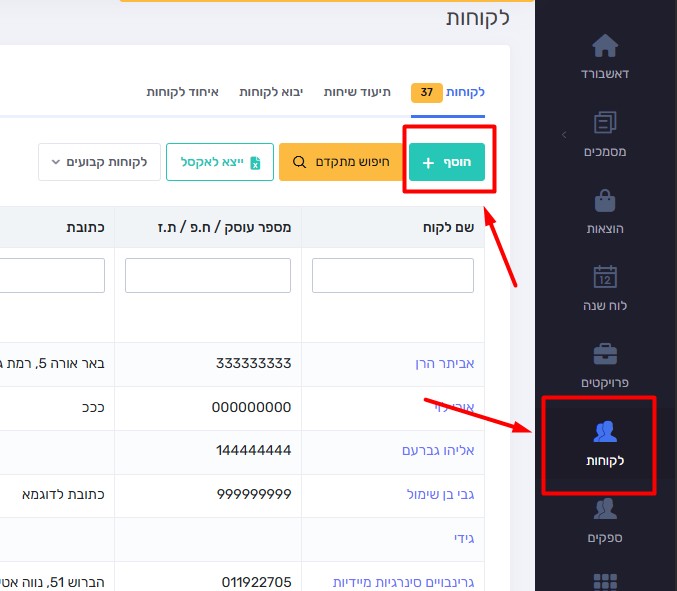
Task: Open the Documents (מסמכים) sidebar icon
Action: (605, 124)
